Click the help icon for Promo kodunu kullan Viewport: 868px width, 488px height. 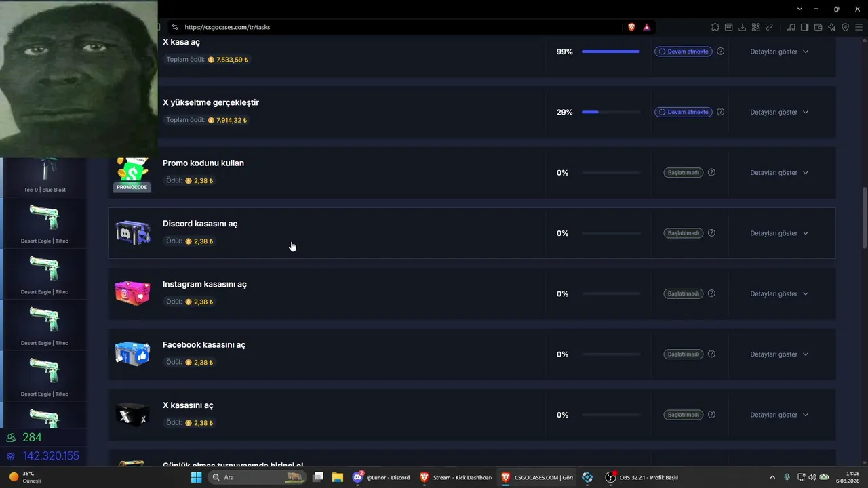point(711,173)
